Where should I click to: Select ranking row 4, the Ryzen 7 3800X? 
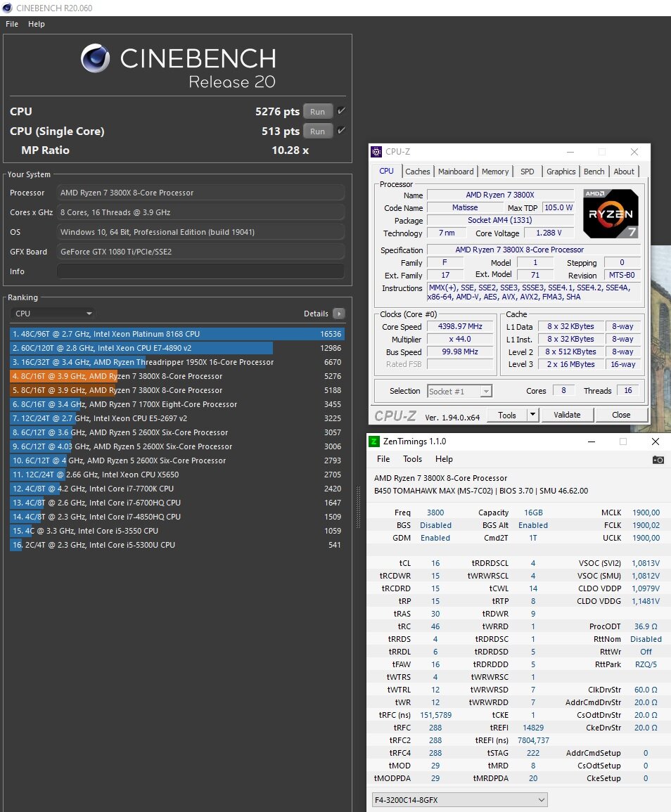pyautogui.click(x=177, y=376)
